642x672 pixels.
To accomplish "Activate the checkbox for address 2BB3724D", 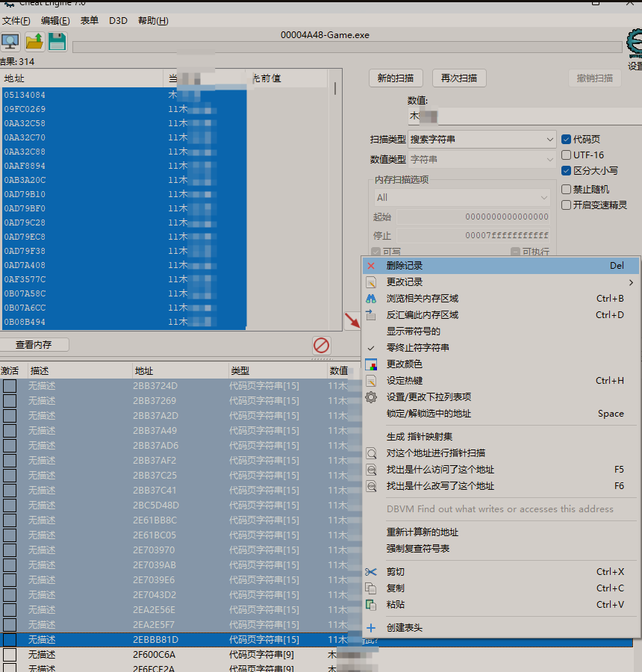I will [10, 386].
